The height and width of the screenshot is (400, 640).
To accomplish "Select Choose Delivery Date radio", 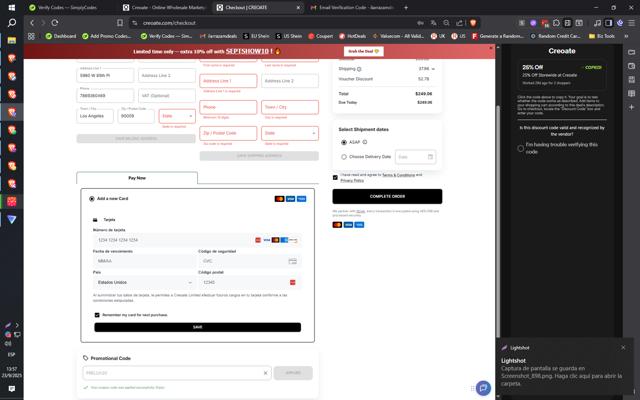I will point(344,157).
